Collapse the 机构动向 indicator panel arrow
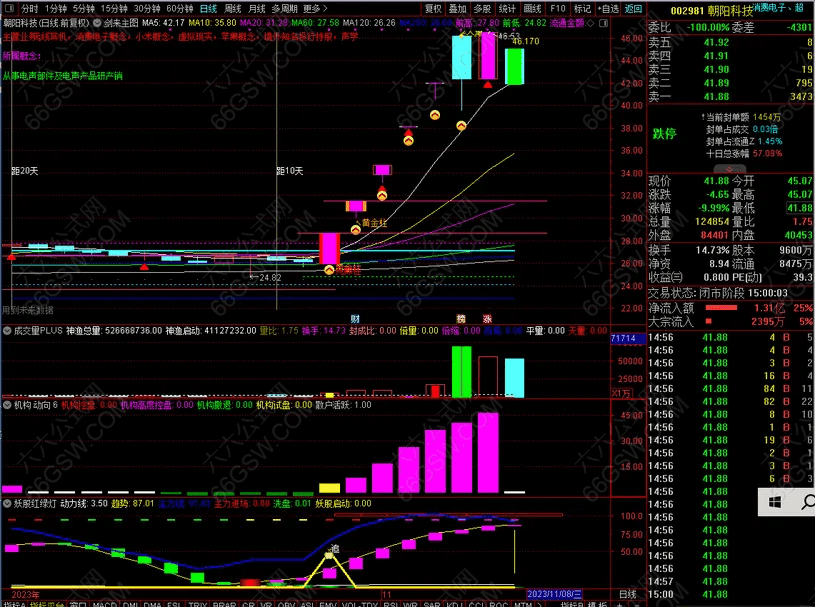Image resolution: width=815 pixels, height=607 pixels. pyautogui.click(x=7, y=404)
